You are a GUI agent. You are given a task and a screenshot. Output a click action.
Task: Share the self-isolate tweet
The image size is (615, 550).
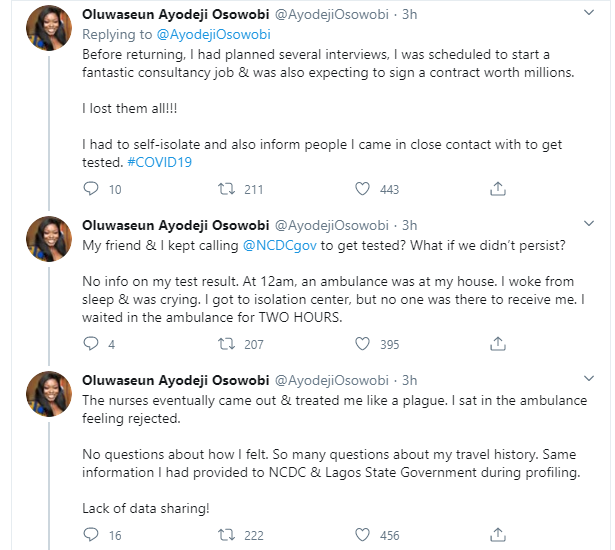pyautogui.click(x=498, y=189)
